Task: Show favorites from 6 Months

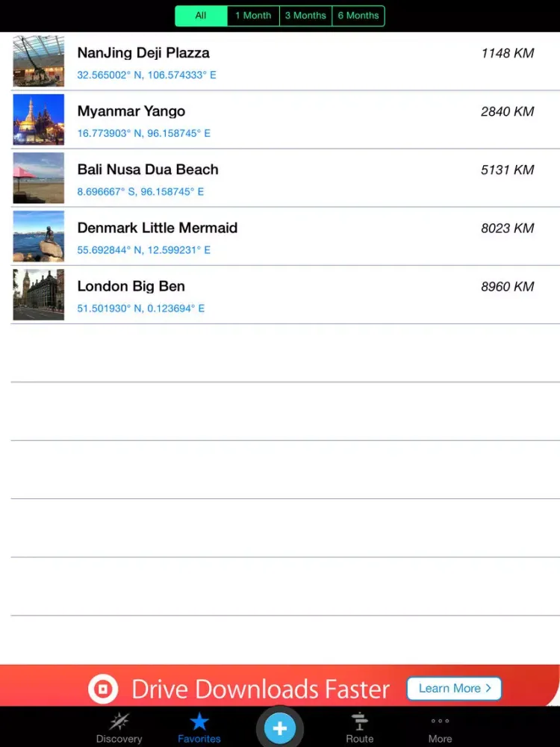Action: pos(358,16)
